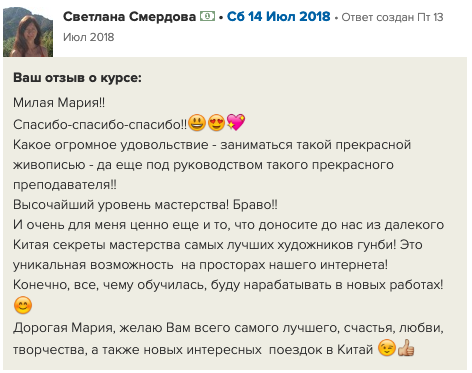Click the text Ответ создан Пт 13
The width and height of the screenshot is (472, 373).
click(x=392, y=17)
